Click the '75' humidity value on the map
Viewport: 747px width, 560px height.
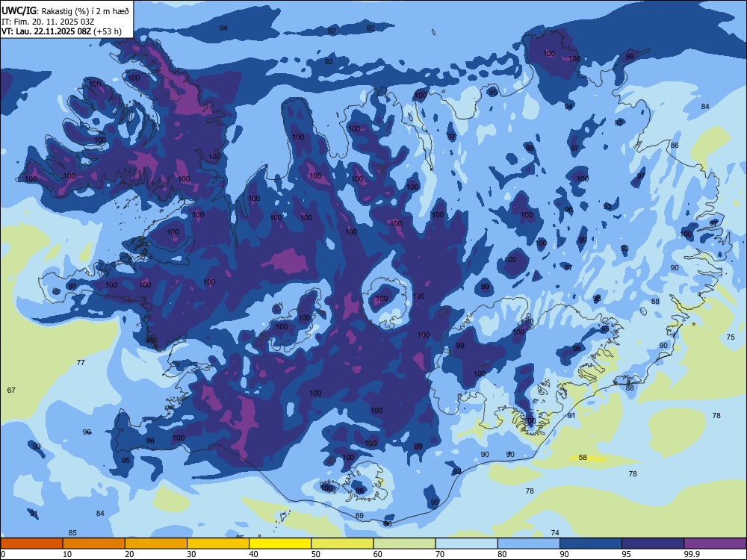click(731, 337)
